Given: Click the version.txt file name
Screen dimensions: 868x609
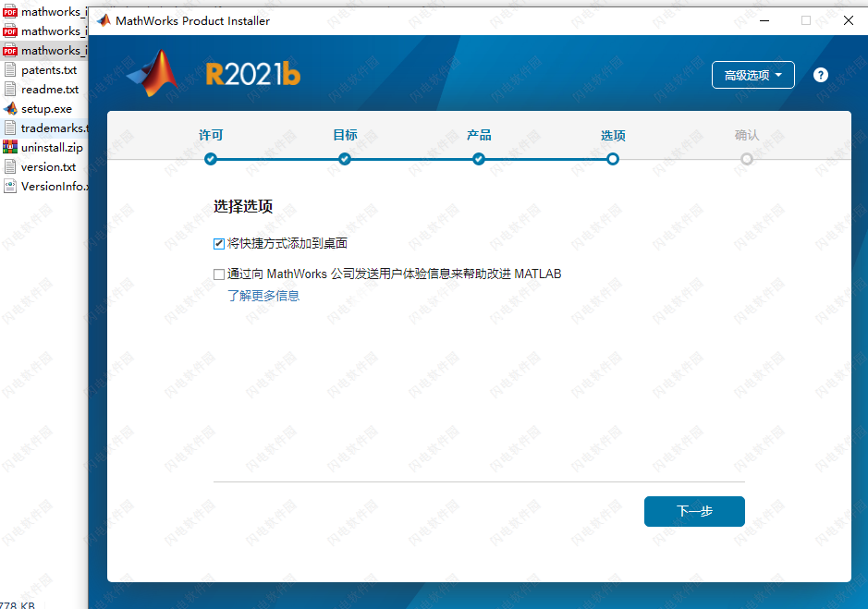Looking at the screenshot, I should click(48, 166).
